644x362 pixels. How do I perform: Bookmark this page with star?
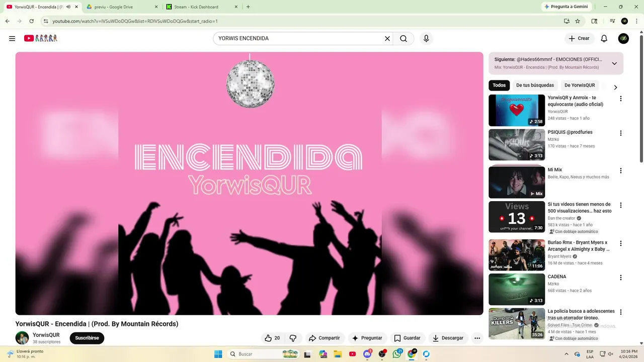(x=578, y=21)
